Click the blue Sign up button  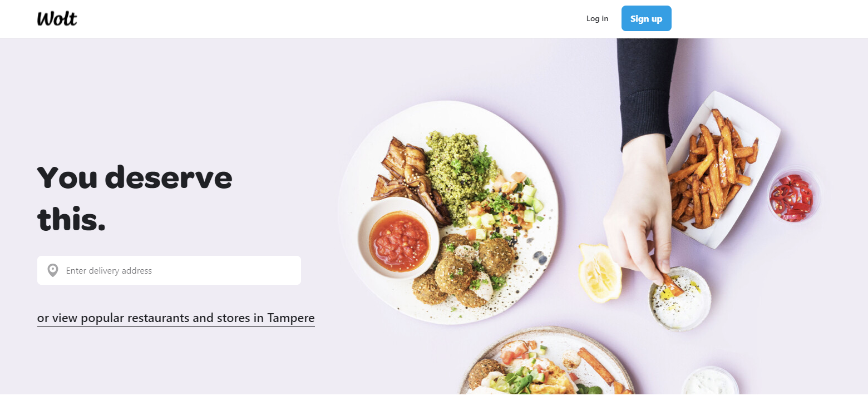(646, 18)
